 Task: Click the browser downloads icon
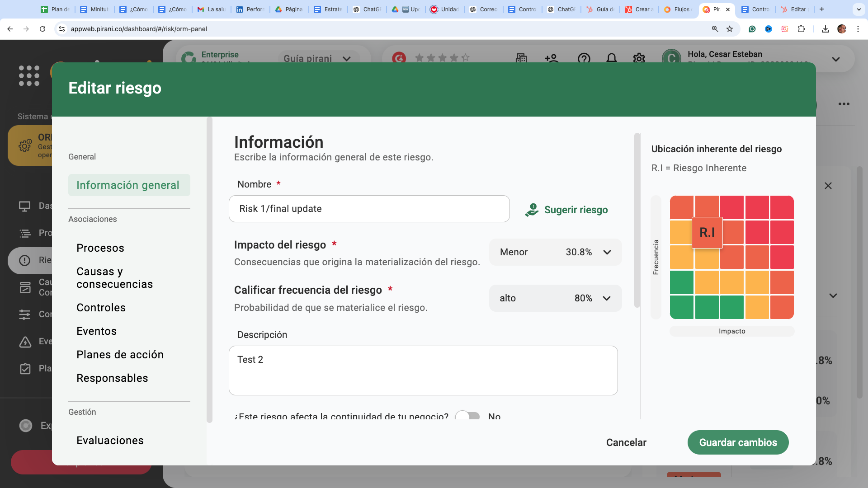pos(825,29)
